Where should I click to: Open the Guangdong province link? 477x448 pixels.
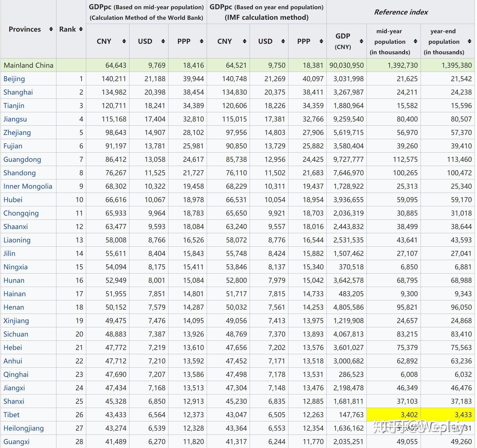click(22, 159)
